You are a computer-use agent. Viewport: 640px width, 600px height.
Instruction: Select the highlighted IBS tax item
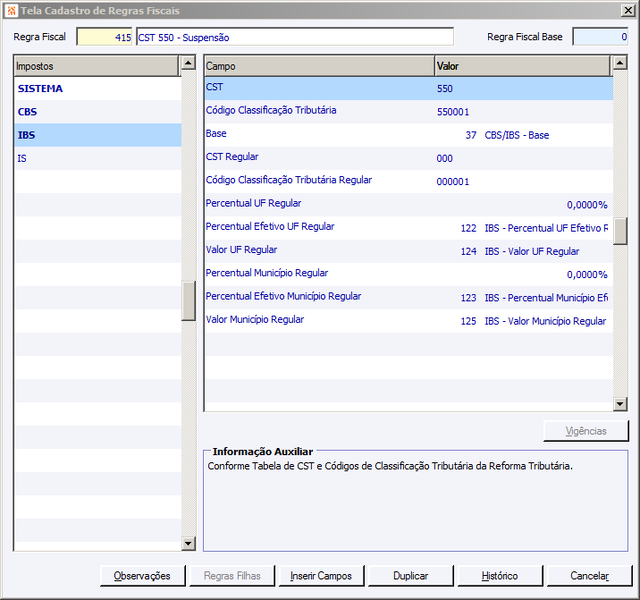(98, 135)
